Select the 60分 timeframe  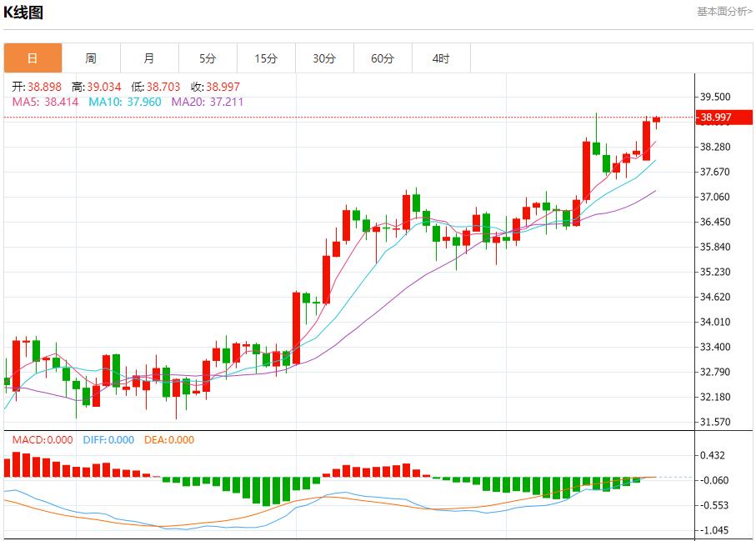[383, 58]
